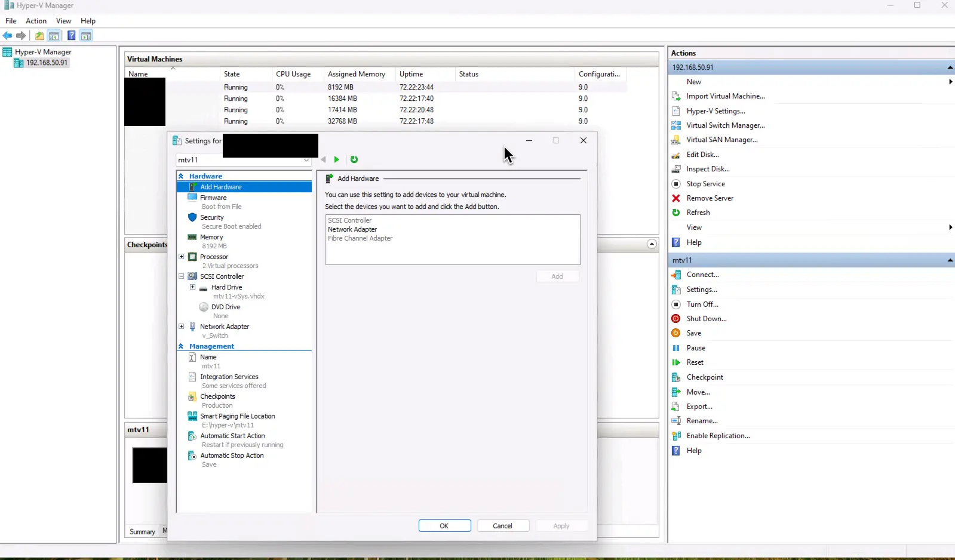
Task: Open the Action menu
Action: coord(36,21)
